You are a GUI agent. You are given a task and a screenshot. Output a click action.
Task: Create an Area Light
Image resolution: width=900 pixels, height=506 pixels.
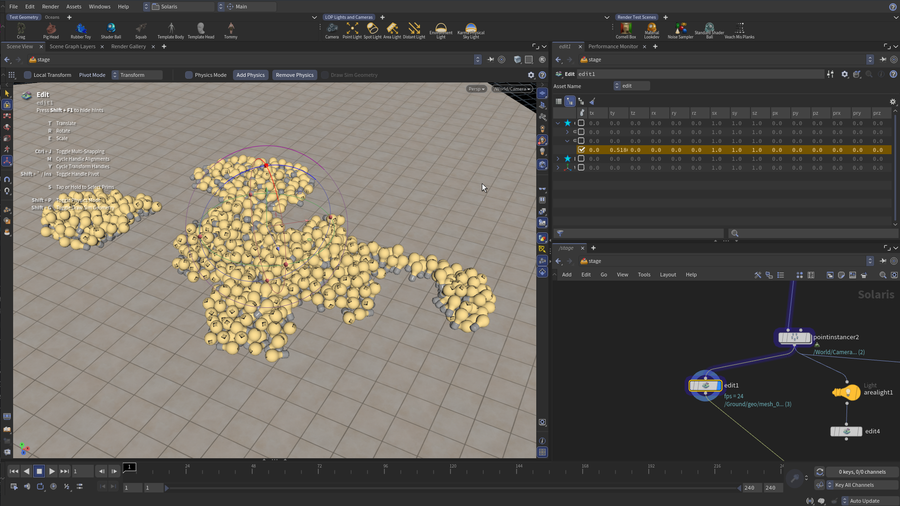(392, 30)
